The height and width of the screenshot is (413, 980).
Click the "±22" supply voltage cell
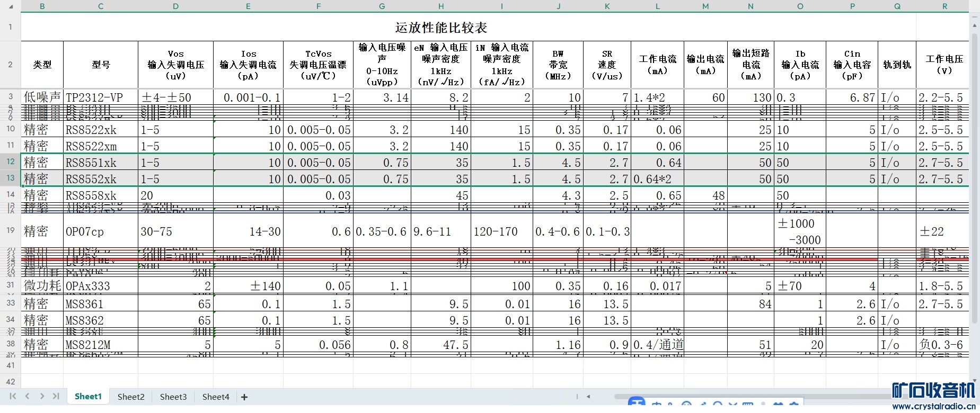(942, 231)
